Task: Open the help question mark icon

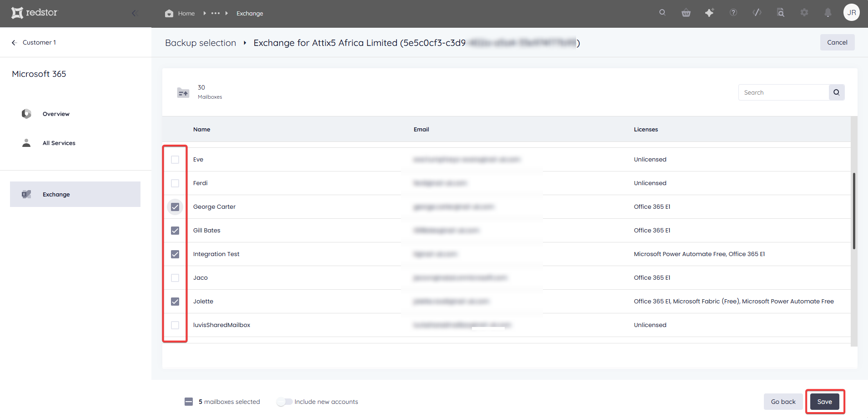Action: [x=733, y=13]
